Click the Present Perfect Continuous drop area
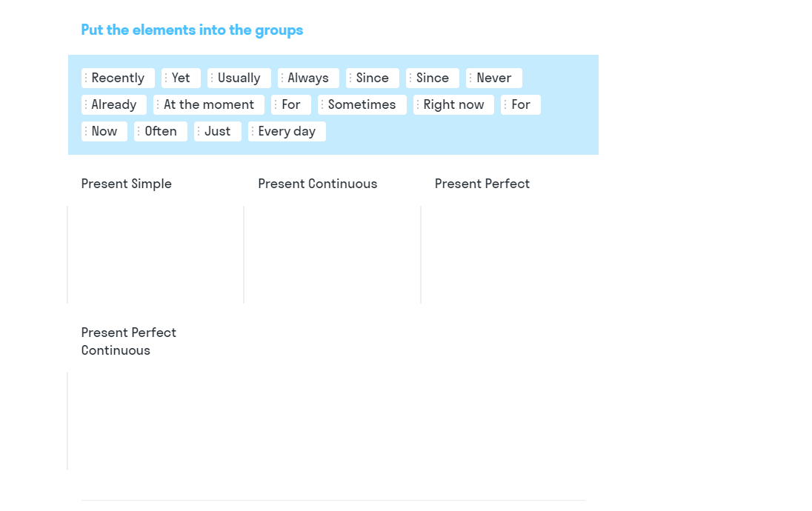The height and width of the screenshot is (511, 812). (156, 421)
